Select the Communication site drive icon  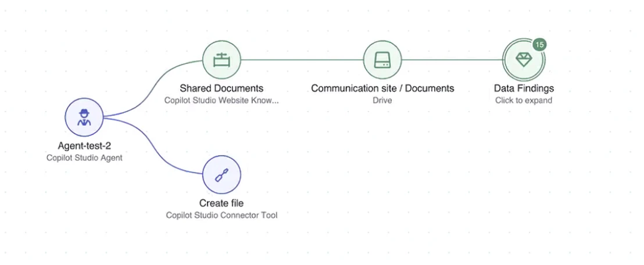tap(382, 60)
